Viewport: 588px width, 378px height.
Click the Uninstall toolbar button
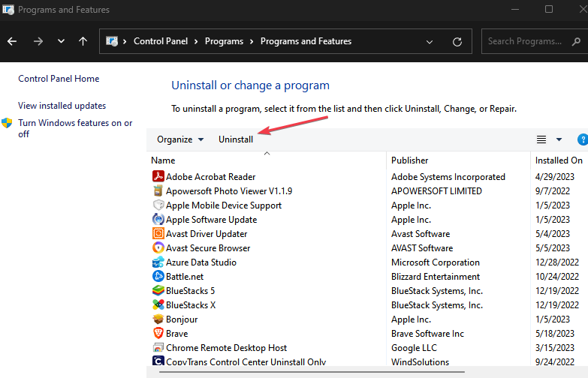tap(236, 139)
